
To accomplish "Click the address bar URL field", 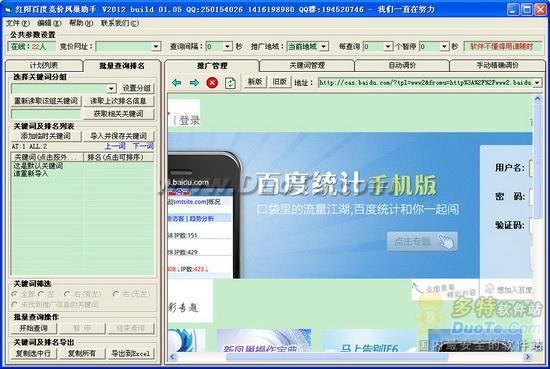I will point(425,83).
